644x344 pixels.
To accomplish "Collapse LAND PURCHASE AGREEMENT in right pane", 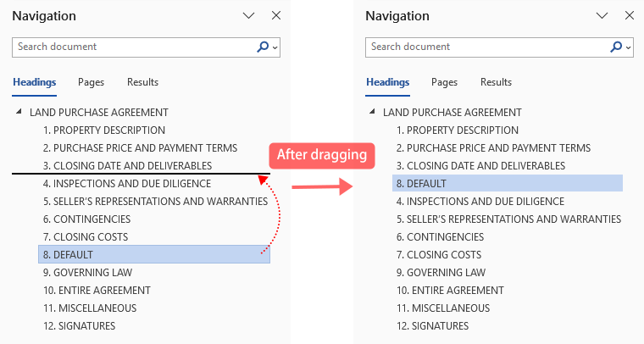I will point(372,111).
